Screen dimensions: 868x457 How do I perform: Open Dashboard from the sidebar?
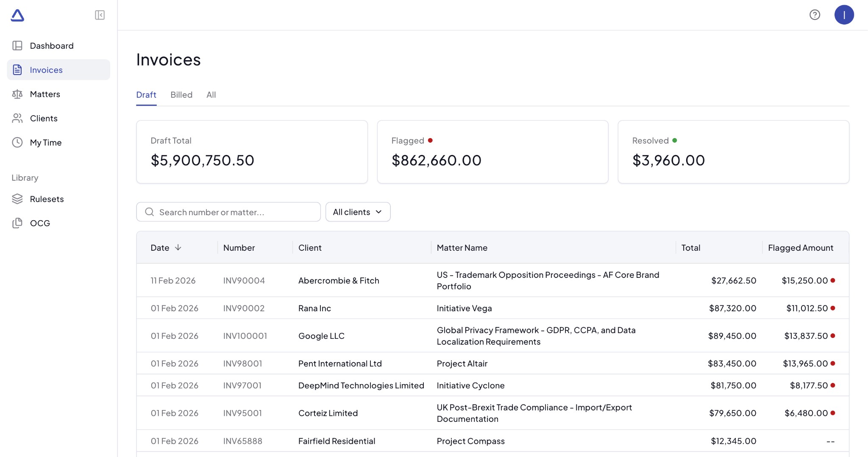pyautogui.click(x=52, y=46)
